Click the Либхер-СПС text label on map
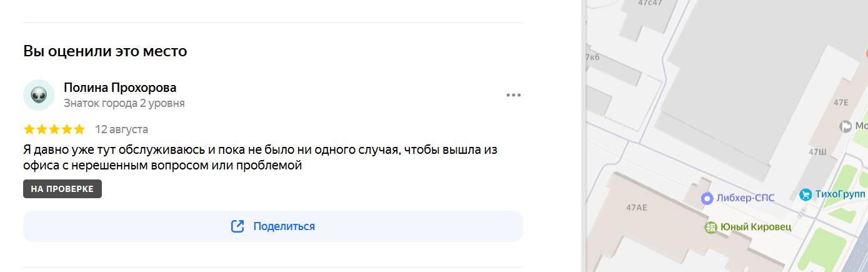 (746, 198)
